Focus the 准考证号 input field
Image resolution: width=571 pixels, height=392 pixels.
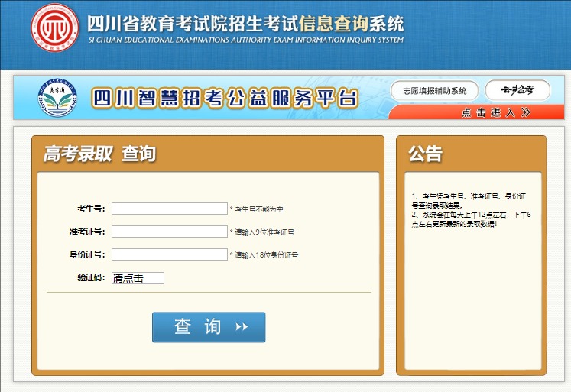(170, 232)
